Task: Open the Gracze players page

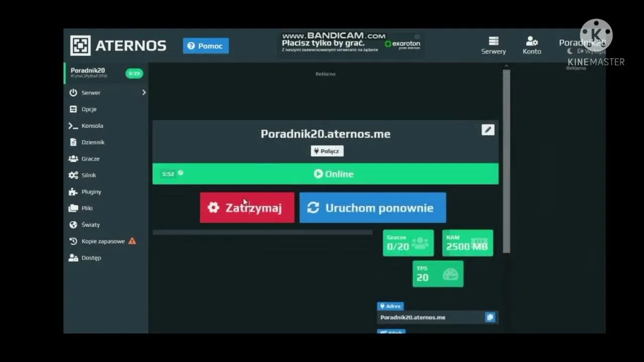Action: coord(106,158)
